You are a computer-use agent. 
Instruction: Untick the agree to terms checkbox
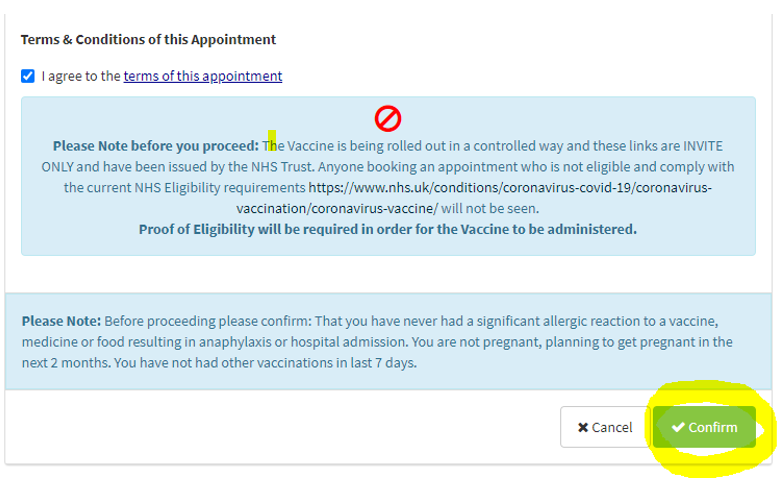pos(28,76)
